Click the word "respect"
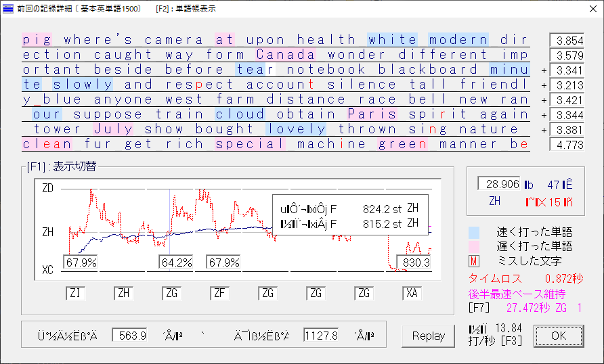 pos(199,85)
